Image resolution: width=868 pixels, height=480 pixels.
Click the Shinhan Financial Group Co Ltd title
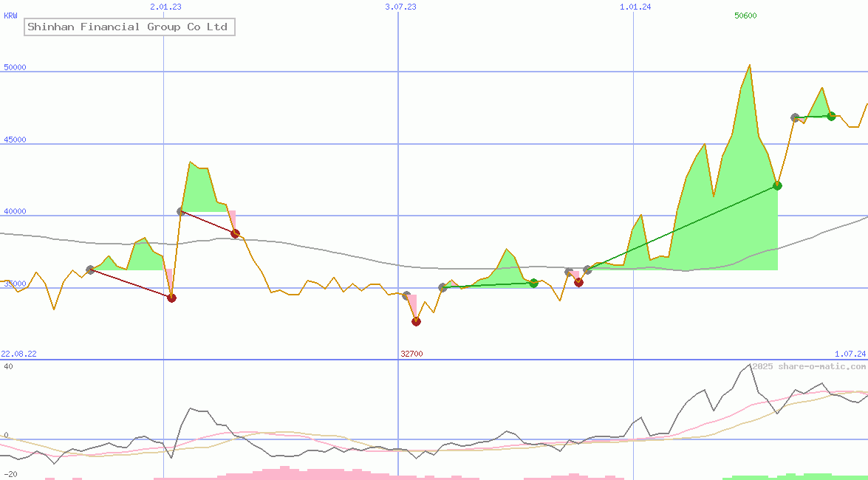[x=129, y=27]
